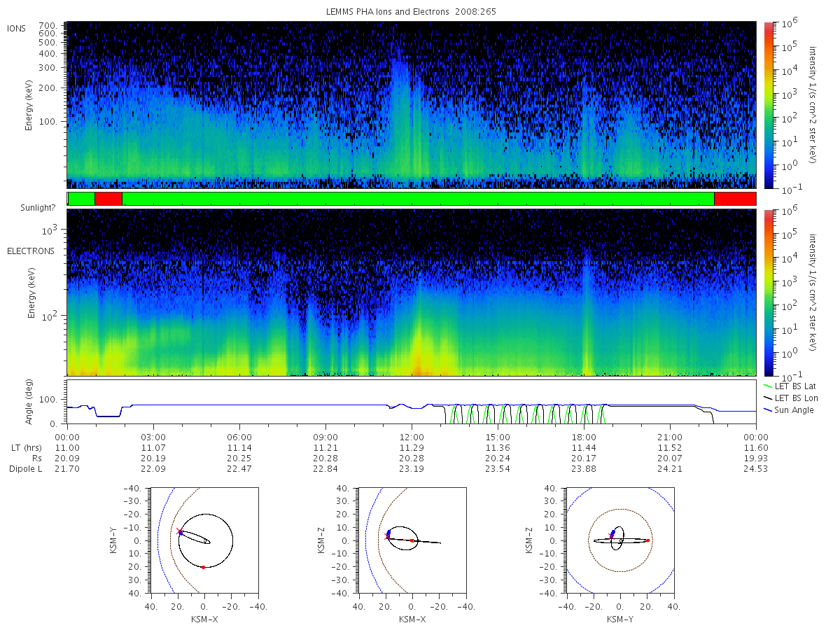Click the red dot on the KSM-X/Y orbit circle

click(x=203, y=567)
